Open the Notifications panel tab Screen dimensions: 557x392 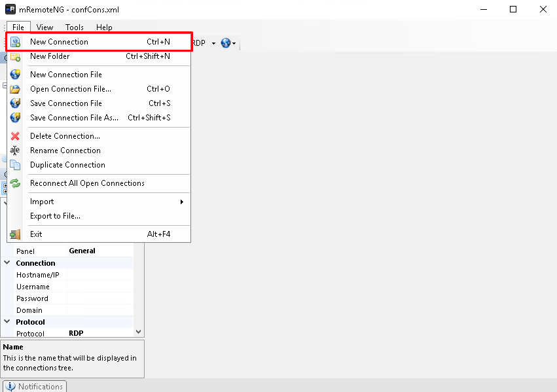pyautogui.click(x=34, y=386)
